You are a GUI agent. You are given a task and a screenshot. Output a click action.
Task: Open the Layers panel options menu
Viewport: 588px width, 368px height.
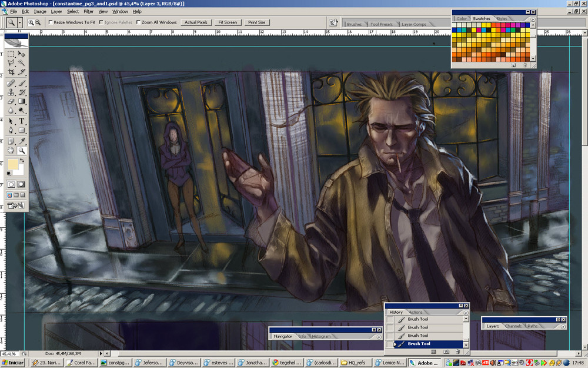coord(563,327)
